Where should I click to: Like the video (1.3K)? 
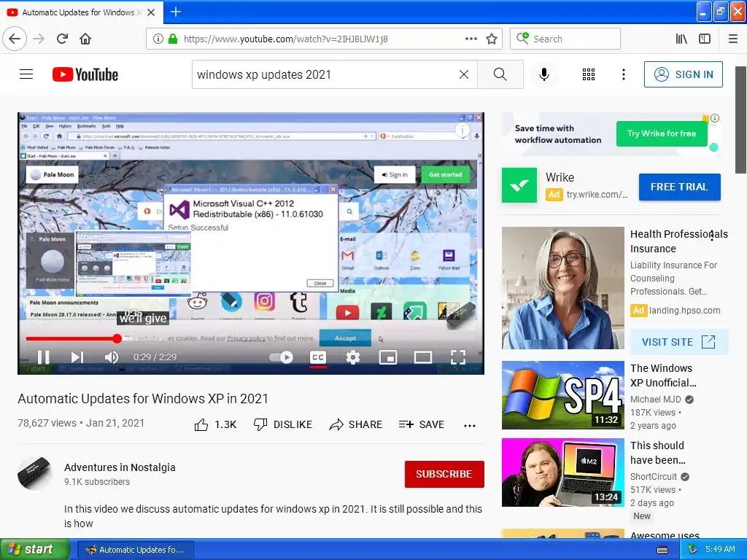click(x=215, y=424)
